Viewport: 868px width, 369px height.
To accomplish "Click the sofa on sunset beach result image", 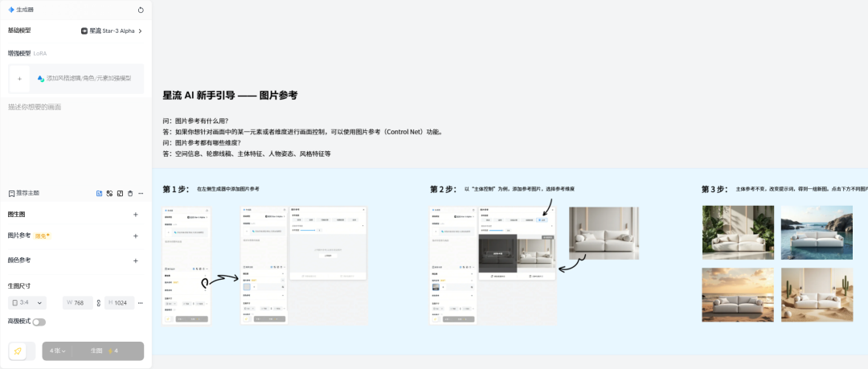I will tap(738, 295).
